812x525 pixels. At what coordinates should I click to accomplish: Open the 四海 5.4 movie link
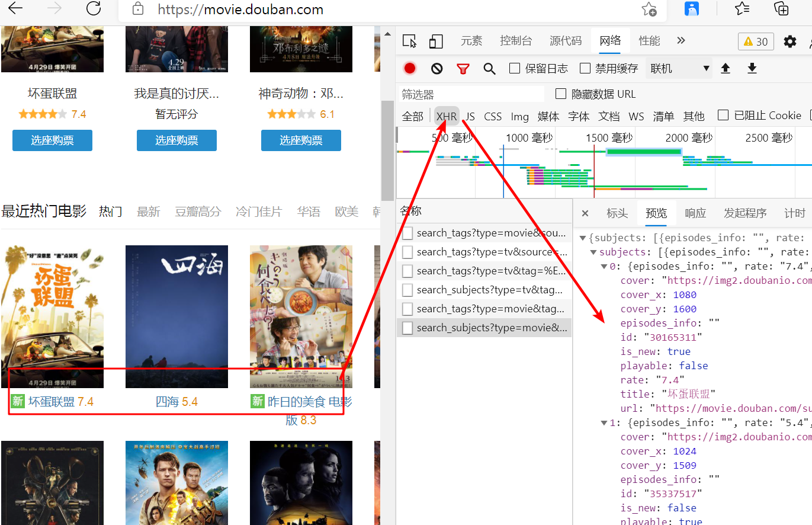point(176,402)
